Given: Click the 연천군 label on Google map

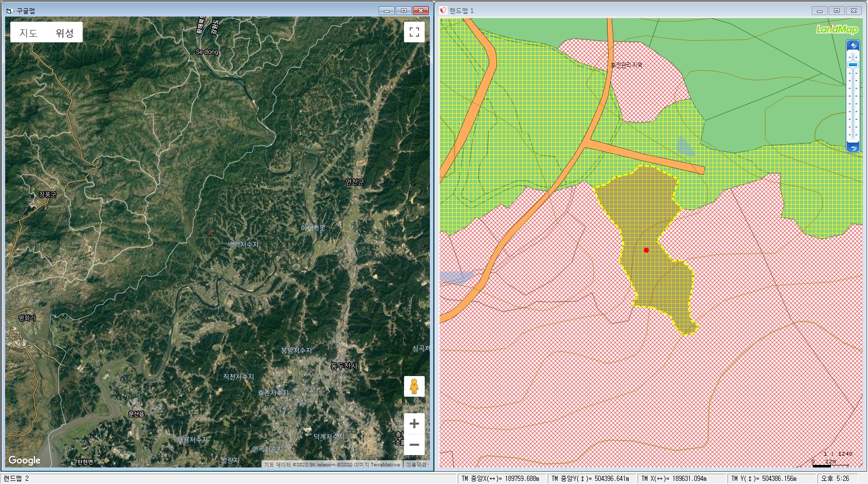Looking at the screenshot, I should tap(354, 182).
